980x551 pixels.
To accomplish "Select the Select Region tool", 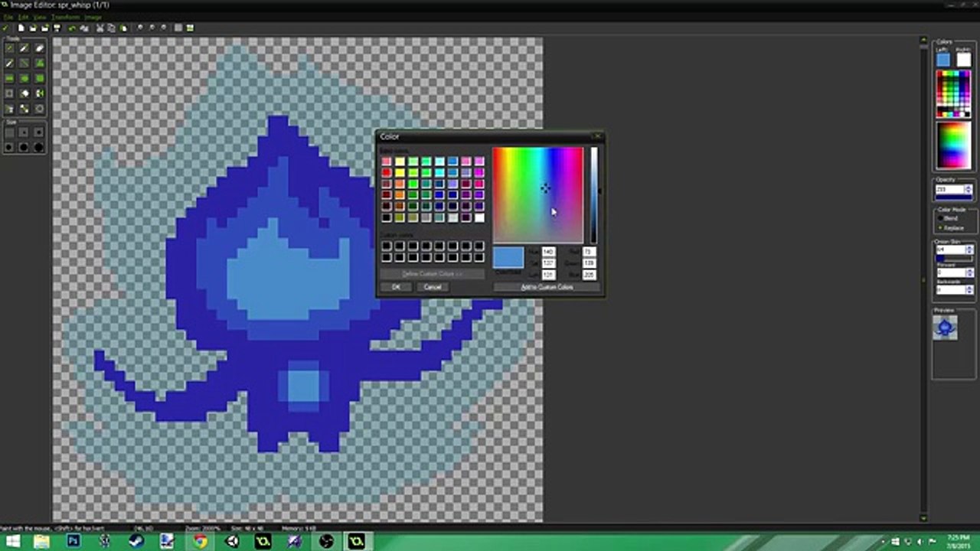I will point(9,93).
